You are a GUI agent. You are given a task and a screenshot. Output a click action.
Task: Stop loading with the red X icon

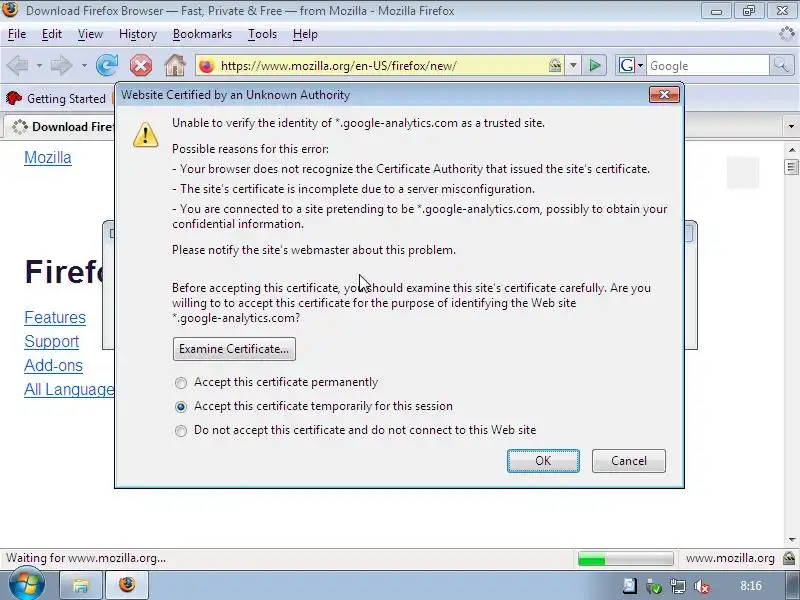(141, 65)
